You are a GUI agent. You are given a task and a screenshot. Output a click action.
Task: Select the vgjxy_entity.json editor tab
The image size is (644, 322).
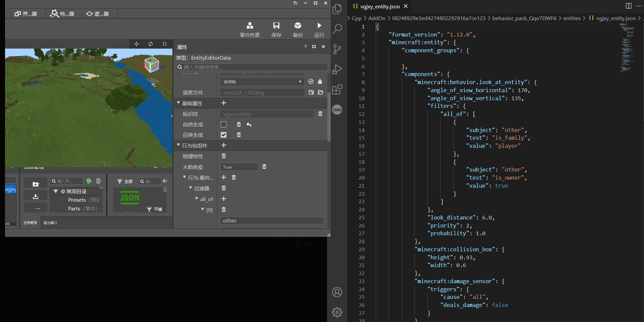[380, 6]
